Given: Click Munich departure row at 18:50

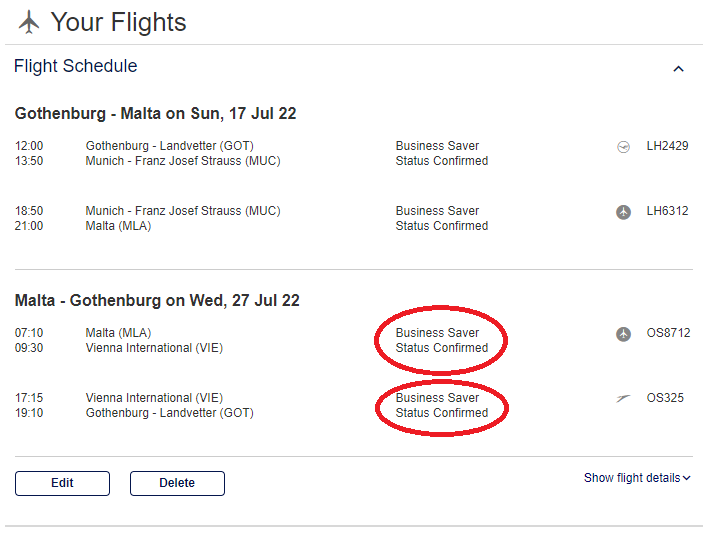Looking at the screenshot, I should [x=182, y=211].
